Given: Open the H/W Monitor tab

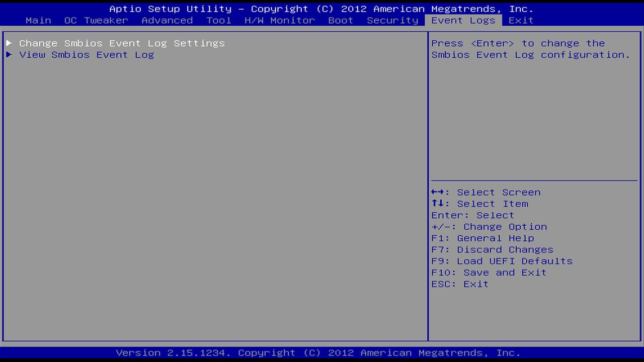Looking at the screenshot, I should point(280,21).
